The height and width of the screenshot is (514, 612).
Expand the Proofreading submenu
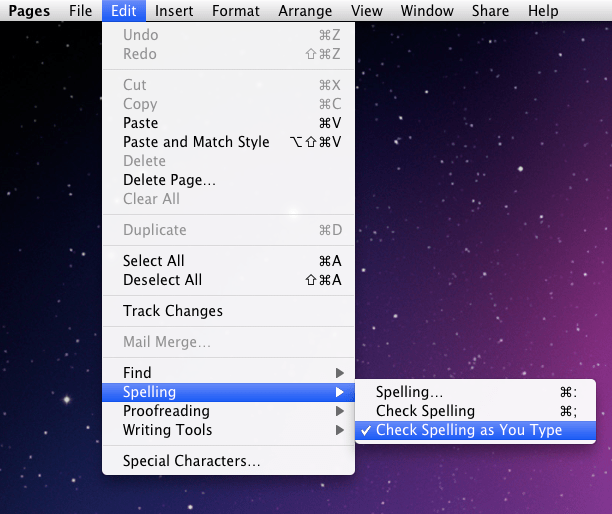[228, 411]
